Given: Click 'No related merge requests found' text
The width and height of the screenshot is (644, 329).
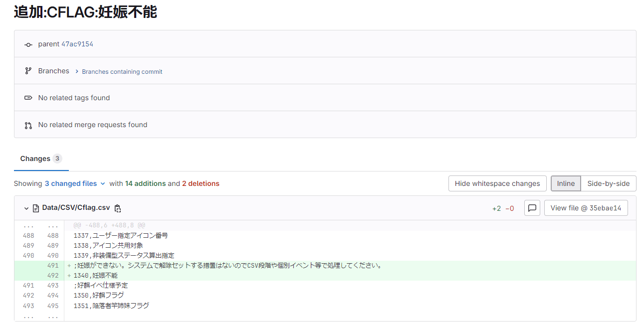Looking at the screenshot, I should (x=93, y=125).
